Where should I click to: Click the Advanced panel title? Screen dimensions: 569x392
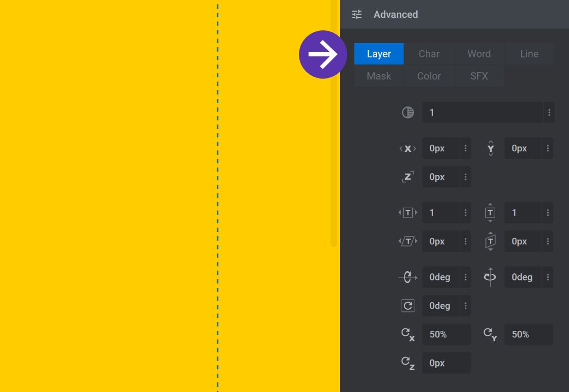coord(395,14)
